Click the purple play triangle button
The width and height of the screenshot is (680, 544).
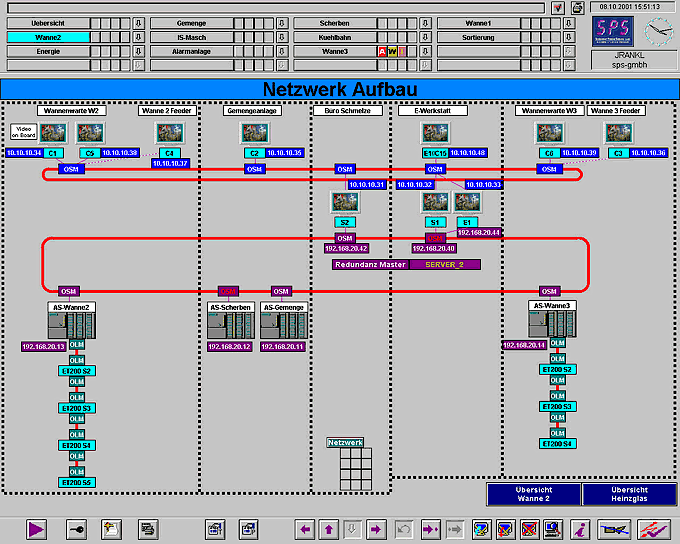37,529
